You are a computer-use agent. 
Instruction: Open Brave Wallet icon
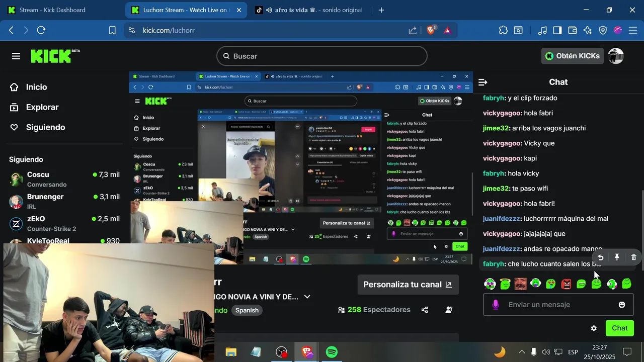click(x=572, y=30)
